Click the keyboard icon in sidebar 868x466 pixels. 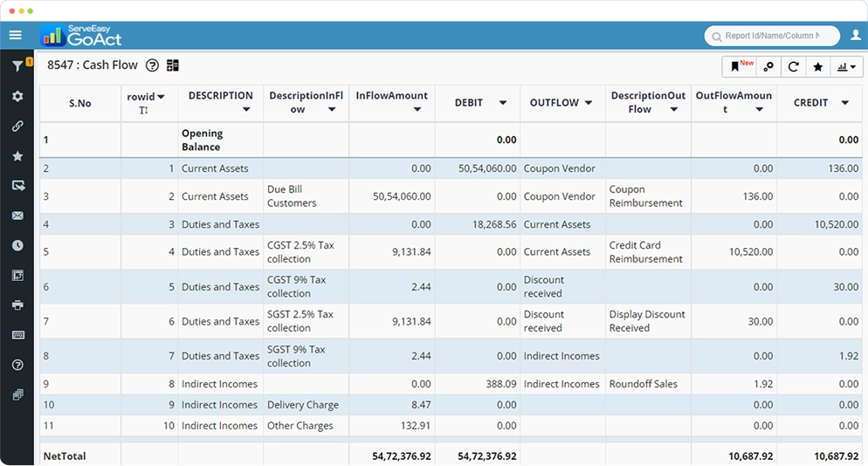tap(17, 335)
